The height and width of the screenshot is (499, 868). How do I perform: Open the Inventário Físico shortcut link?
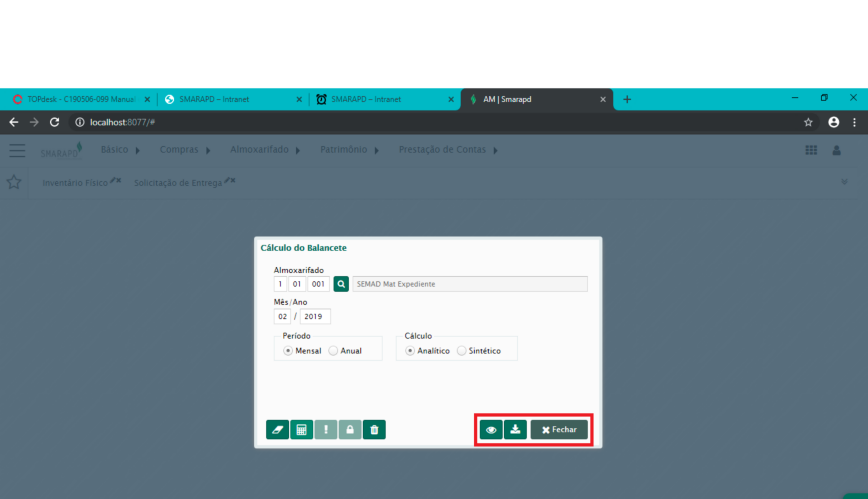pos(75,183)
